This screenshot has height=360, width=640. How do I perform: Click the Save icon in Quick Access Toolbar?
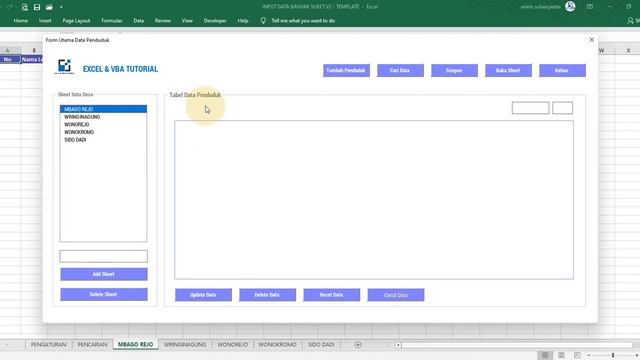click(x=37, y=7)
